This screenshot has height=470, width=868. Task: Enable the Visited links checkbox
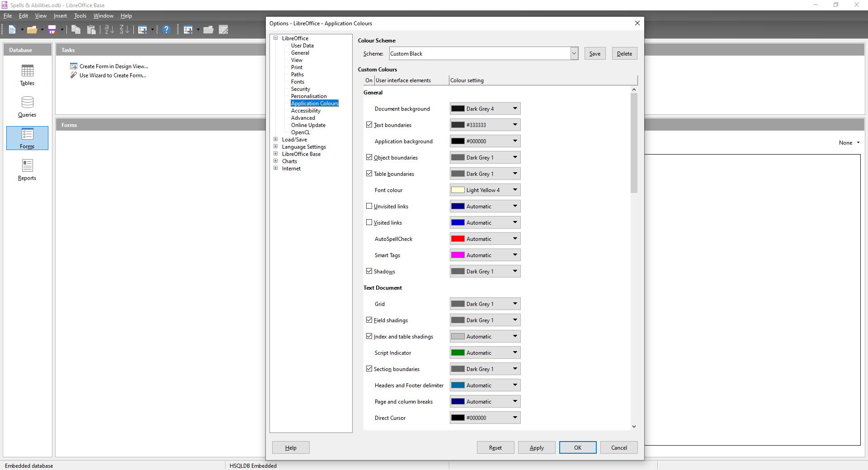tap(369, 222)
